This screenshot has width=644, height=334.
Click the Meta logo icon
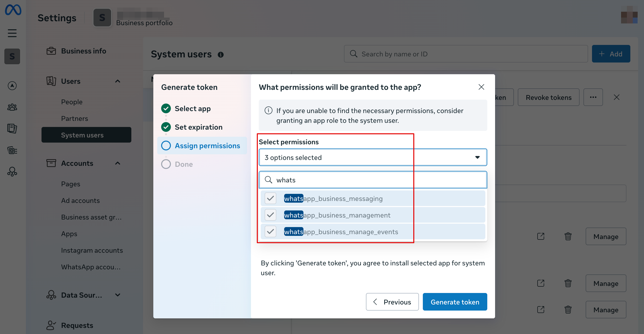point(13,10)
